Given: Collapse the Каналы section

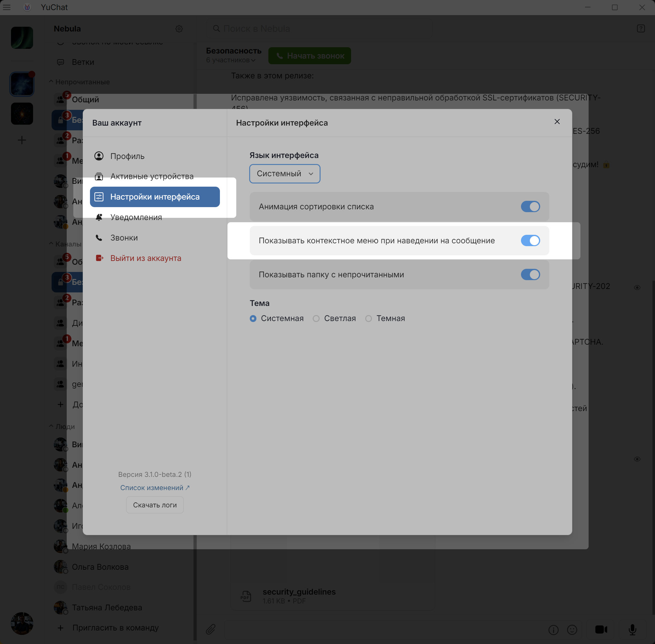Looking at the screenshot, I should pyautogui.click(x=65, y=244).
